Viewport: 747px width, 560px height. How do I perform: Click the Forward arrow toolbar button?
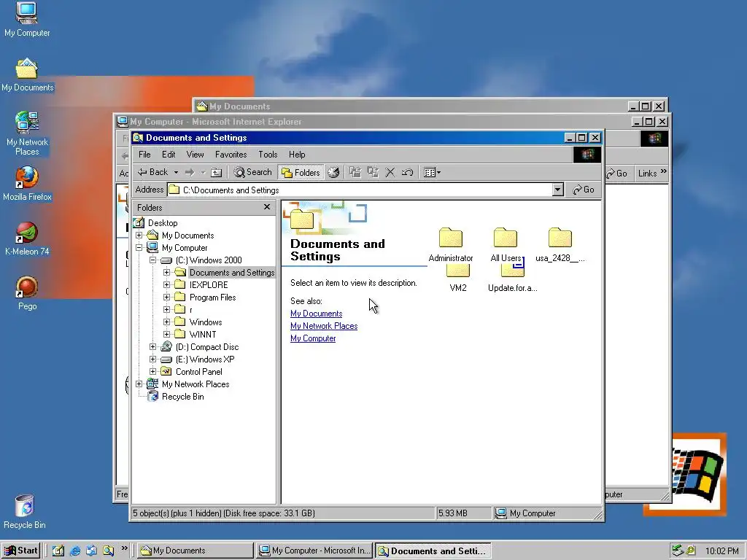coord(190,172)
